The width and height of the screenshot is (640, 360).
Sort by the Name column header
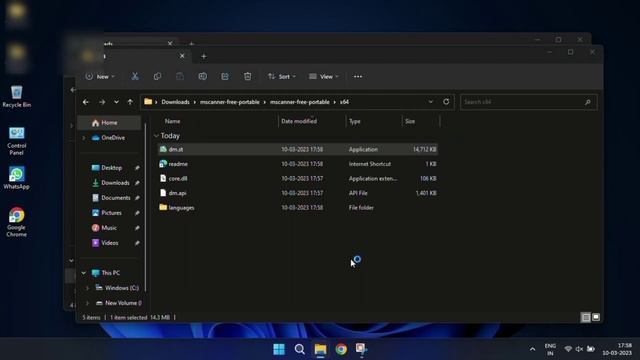pyautogui.click(x=173, y=121)
